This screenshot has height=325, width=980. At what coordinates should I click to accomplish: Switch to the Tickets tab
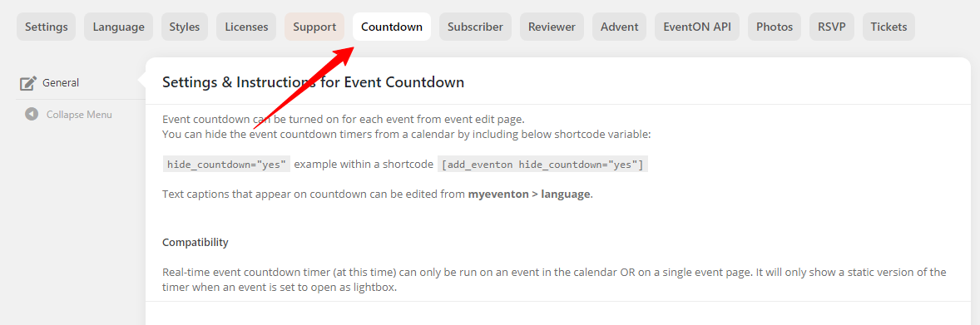coord(888,27)
